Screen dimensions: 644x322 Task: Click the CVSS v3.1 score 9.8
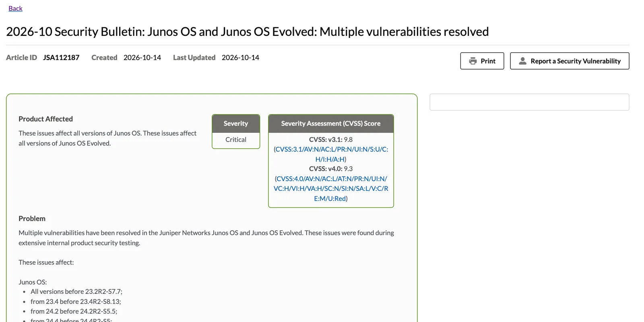click(348, 140)
